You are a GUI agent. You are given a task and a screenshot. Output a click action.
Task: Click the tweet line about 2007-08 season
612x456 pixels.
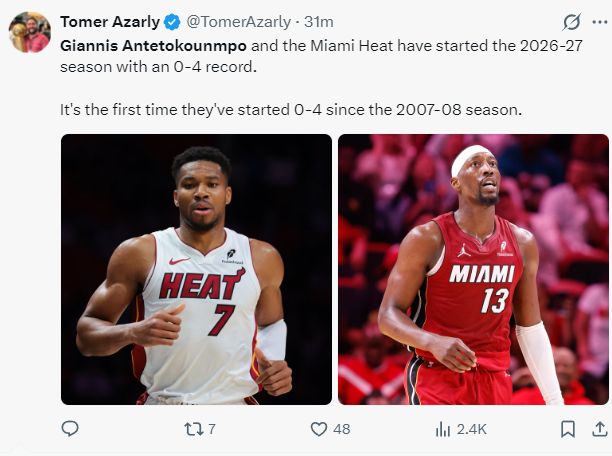(x=291, y=110)
